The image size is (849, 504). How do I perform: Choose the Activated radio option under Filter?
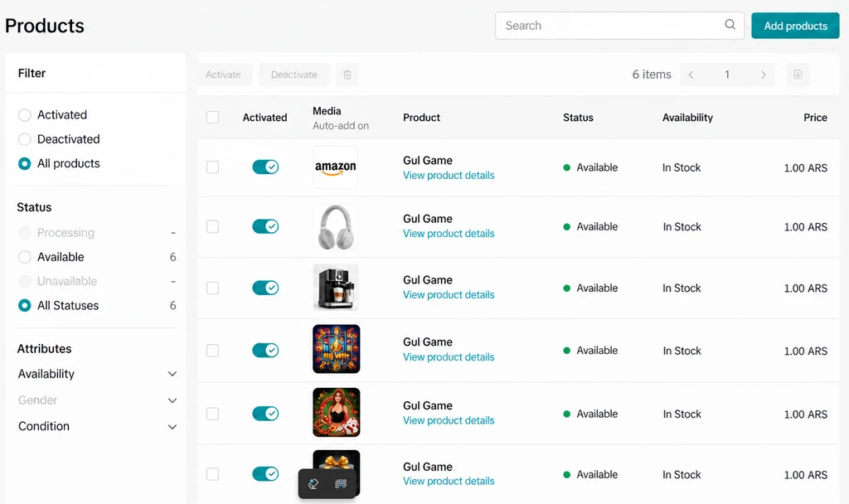coord(24,114)
